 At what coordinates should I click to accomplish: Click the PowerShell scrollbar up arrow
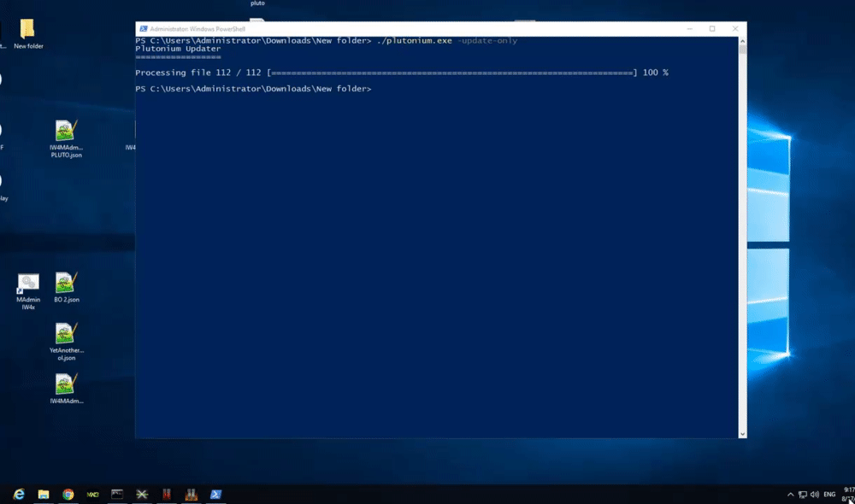742,41
